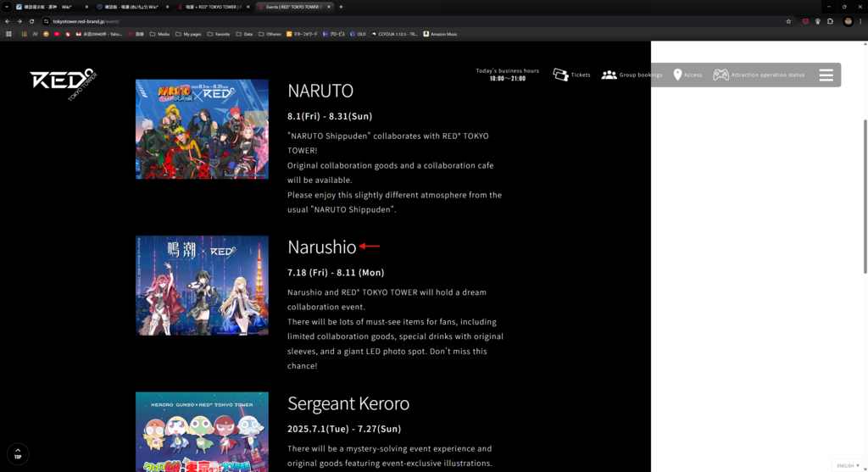Open the Extensions puzzle icon

830,21
